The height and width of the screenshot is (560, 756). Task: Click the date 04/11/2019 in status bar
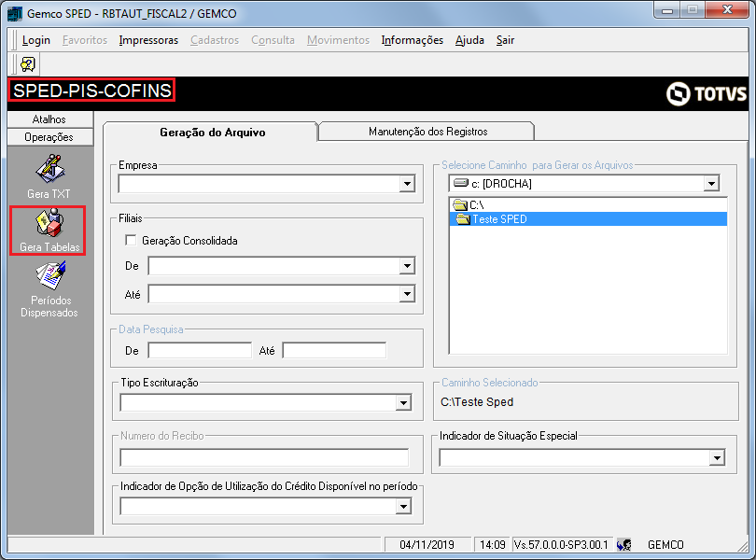[427, 544]
